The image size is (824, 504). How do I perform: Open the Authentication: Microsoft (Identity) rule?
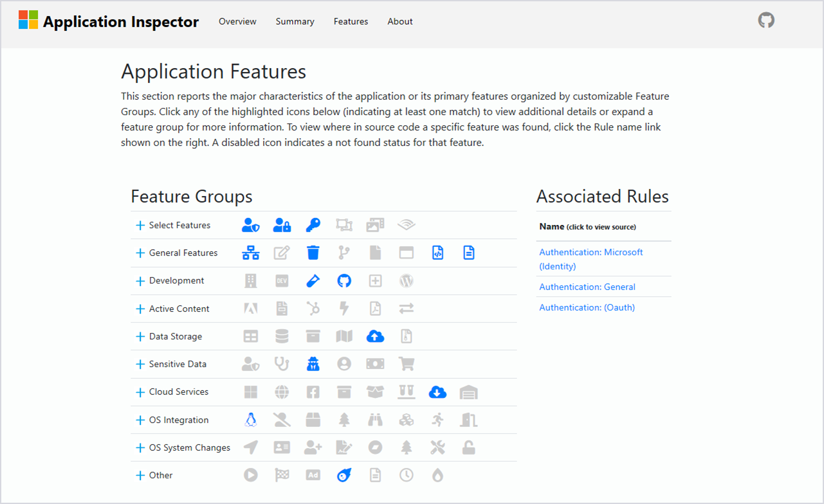pos(591,258)
